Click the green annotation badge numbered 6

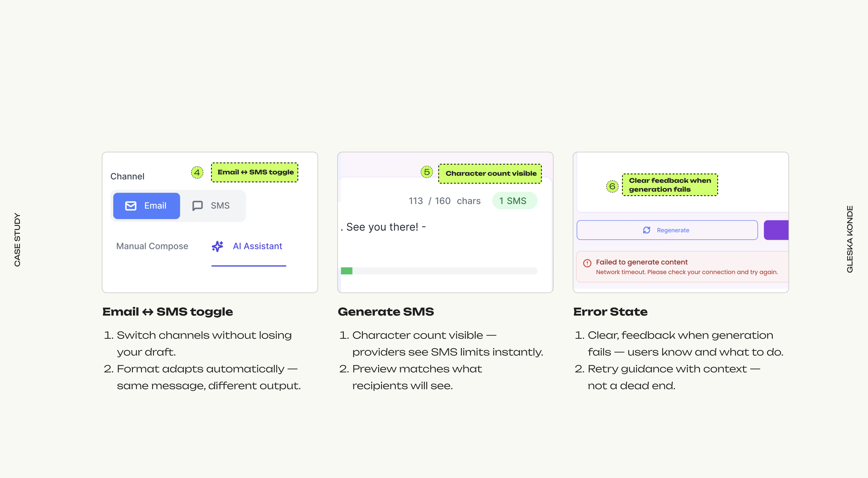pyautogui.click(x=612, y=186)
